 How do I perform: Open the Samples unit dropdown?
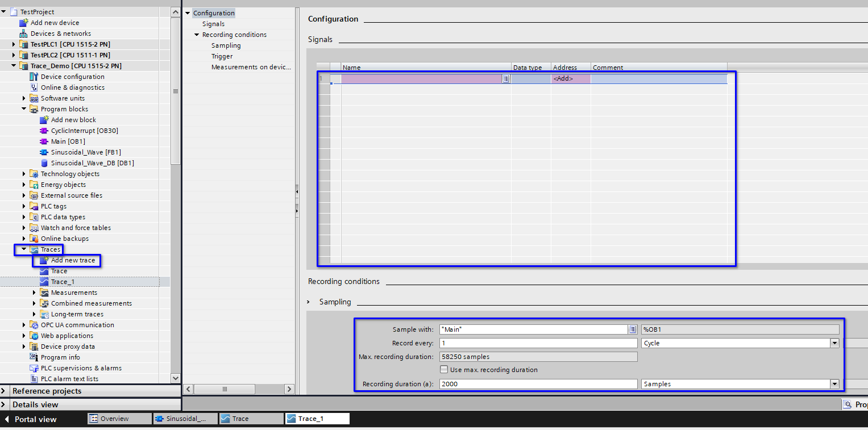[x=834, y=384]
